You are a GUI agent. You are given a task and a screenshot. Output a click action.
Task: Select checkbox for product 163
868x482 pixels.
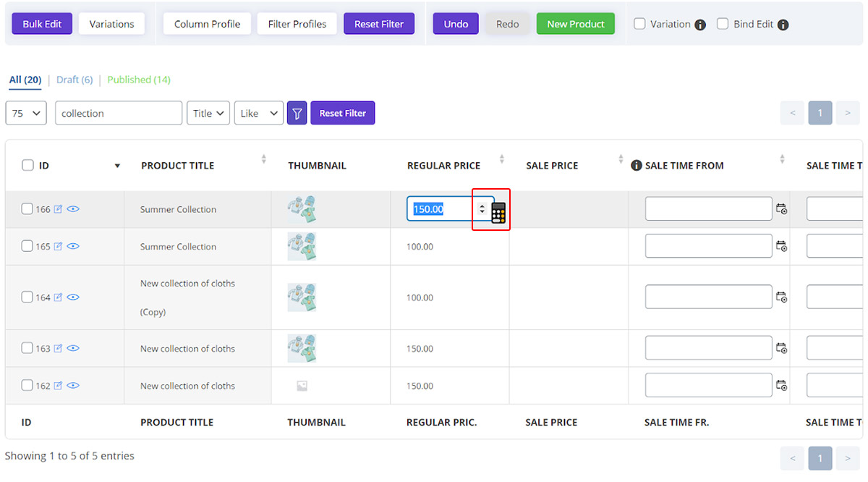(x=27, y=348)
